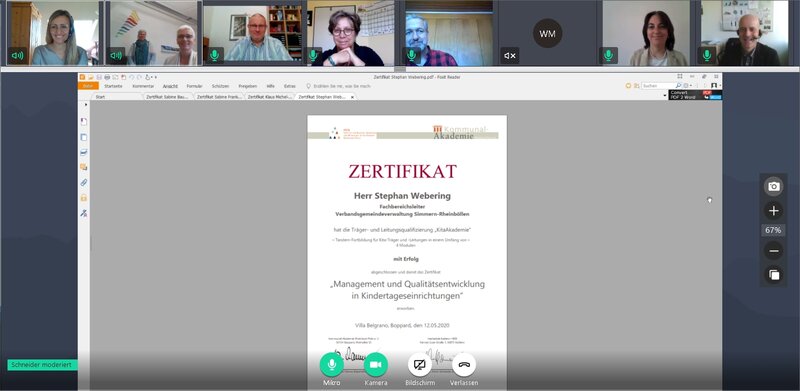Click the Suchen search field

658,86
